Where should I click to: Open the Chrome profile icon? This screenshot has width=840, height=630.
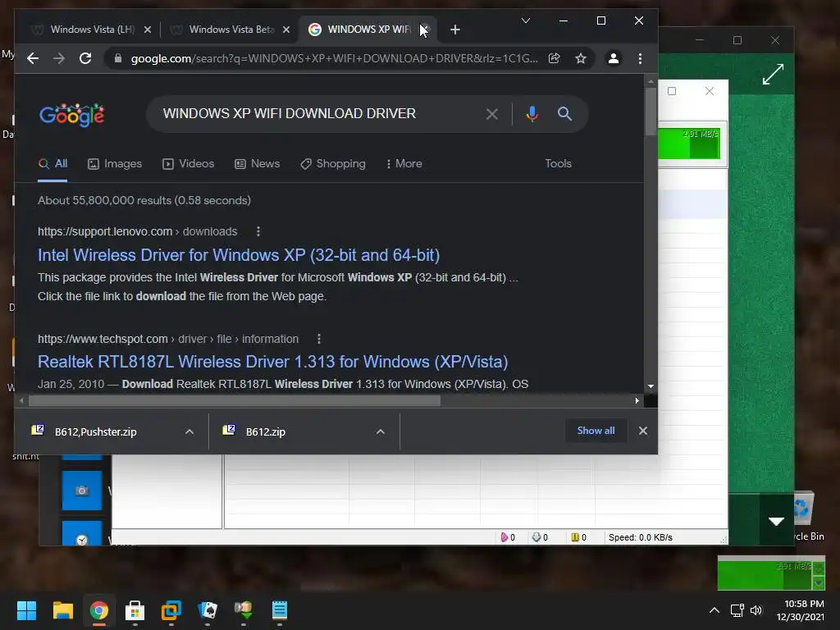pyautogui.click(x=614, y=58)
